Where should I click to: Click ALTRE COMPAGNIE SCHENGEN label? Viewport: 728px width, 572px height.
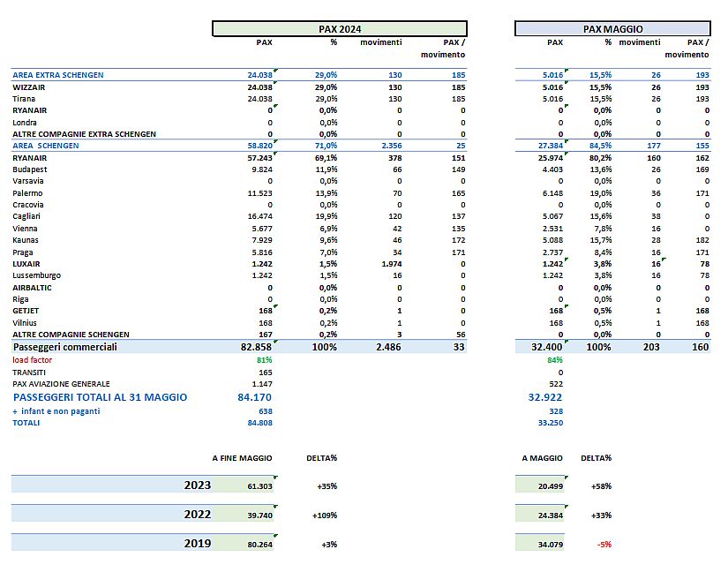(71, 335)
